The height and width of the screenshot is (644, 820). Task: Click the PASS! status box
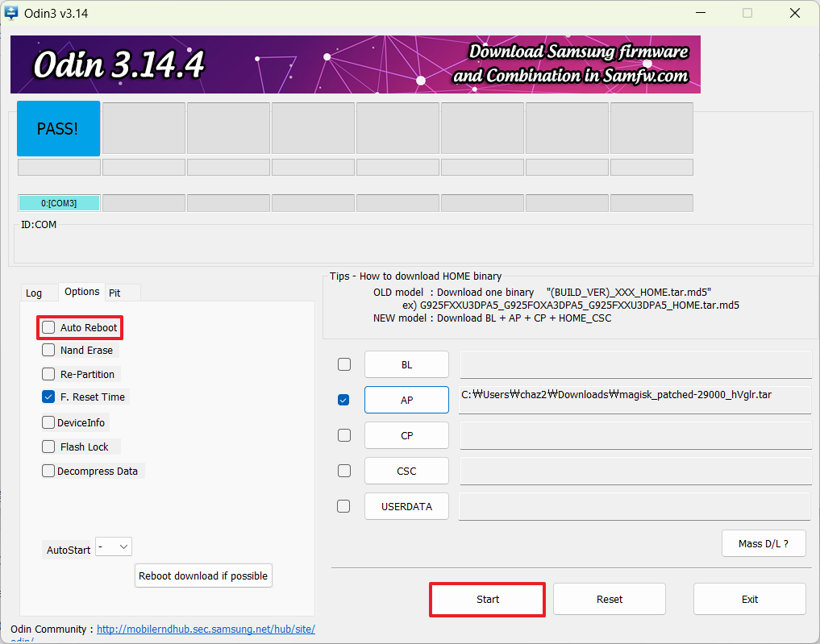pos(59,129)
